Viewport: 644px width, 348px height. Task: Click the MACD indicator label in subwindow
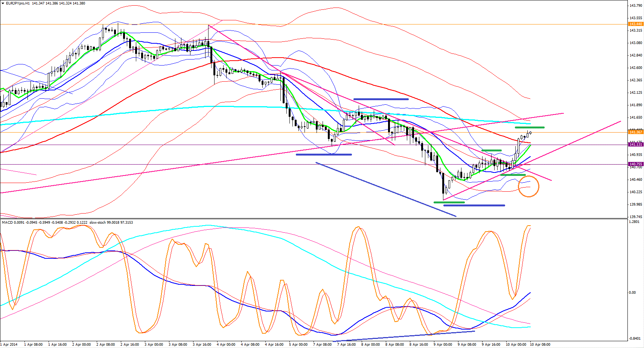(8, 223)
